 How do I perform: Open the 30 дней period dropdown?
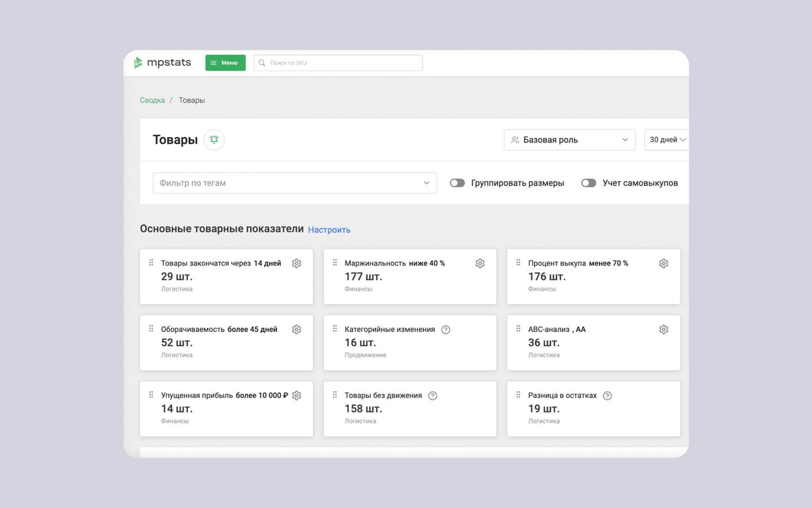(x=667, y=140)
